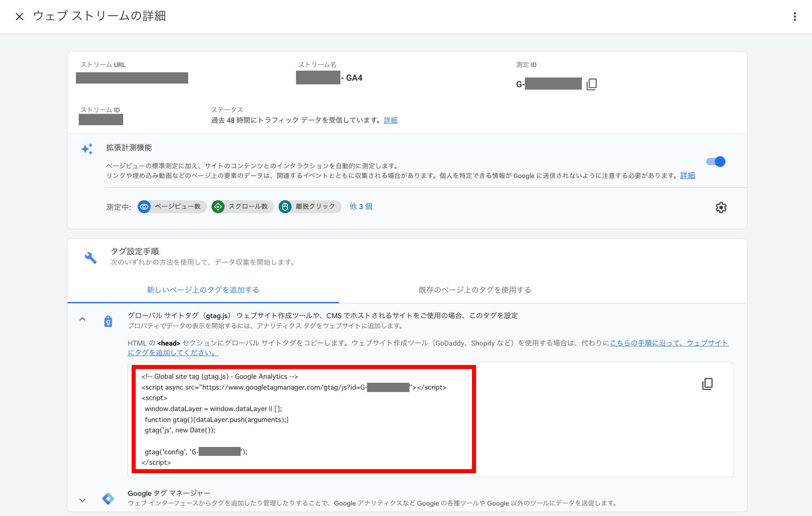This screenshot has height=516, width=812.
Task: Select the ページビュー数 chip
Action: click(x=172, y=206)
